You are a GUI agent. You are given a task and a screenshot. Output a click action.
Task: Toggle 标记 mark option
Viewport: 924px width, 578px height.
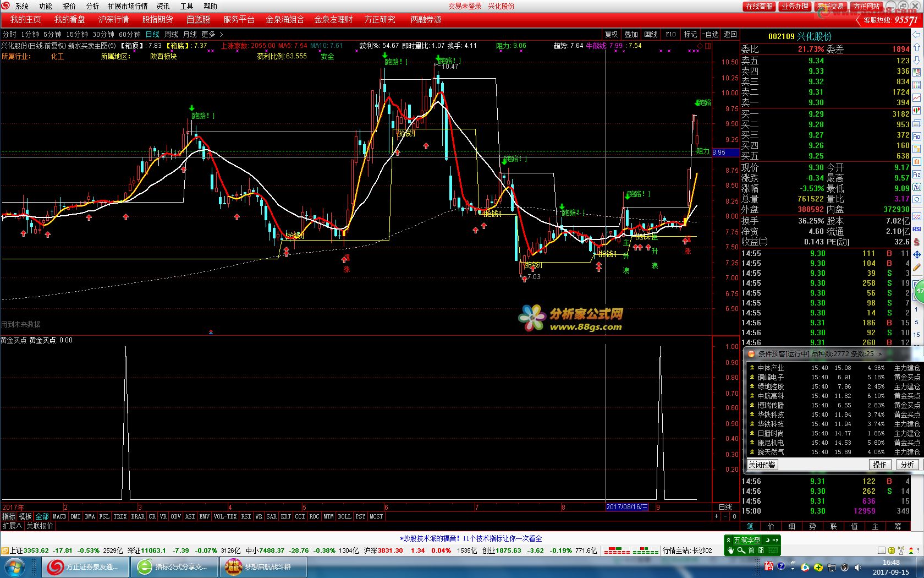(x=690, y=34)
